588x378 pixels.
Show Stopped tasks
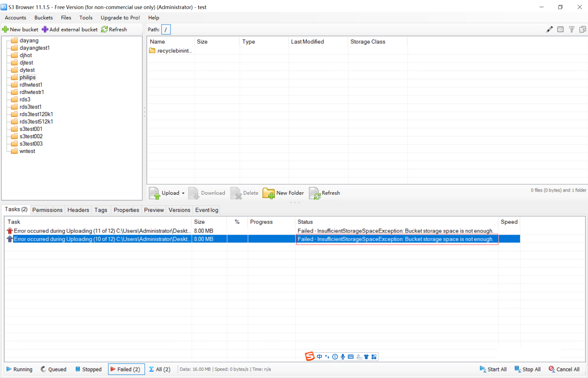tap(88, 369)
